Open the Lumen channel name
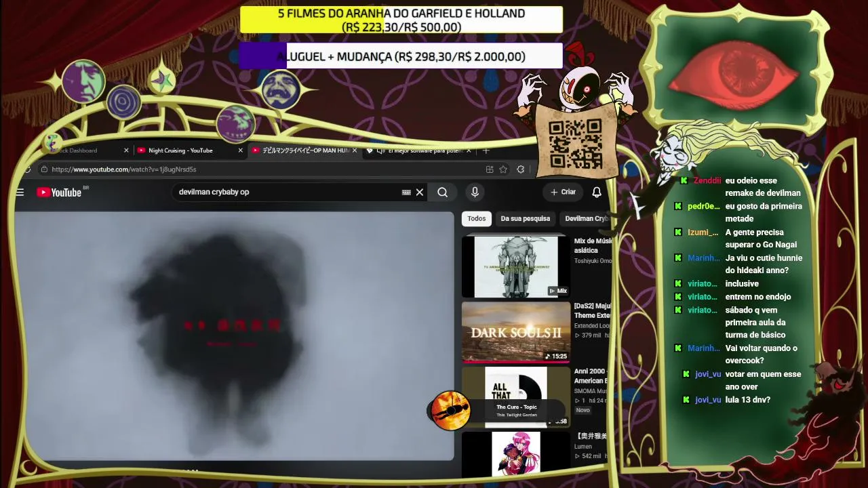Screen dimensions: 868x488 coord(583,447)
